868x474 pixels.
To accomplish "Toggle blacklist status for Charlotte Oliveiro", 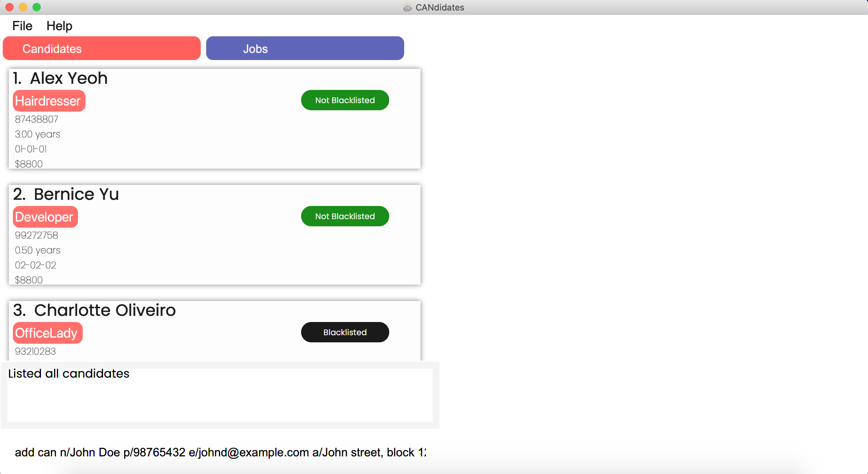I will coord(345,332).
